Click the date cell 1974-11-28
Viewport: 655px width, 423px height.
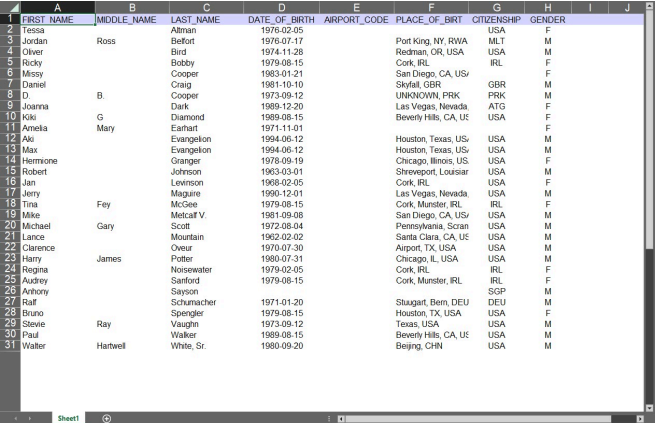click(282, 52)
